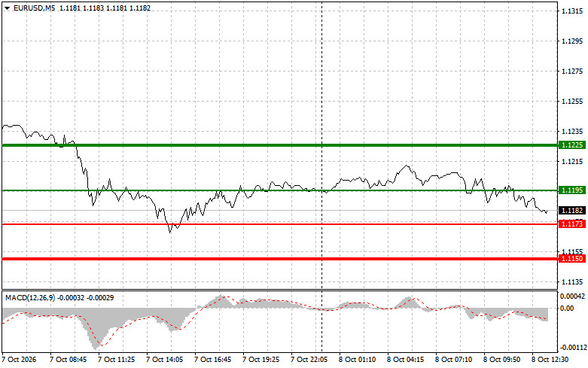Select the -0.00112 MACD scale value
The width and height of the screenshot is (588, 368).
tap(572, 348)
